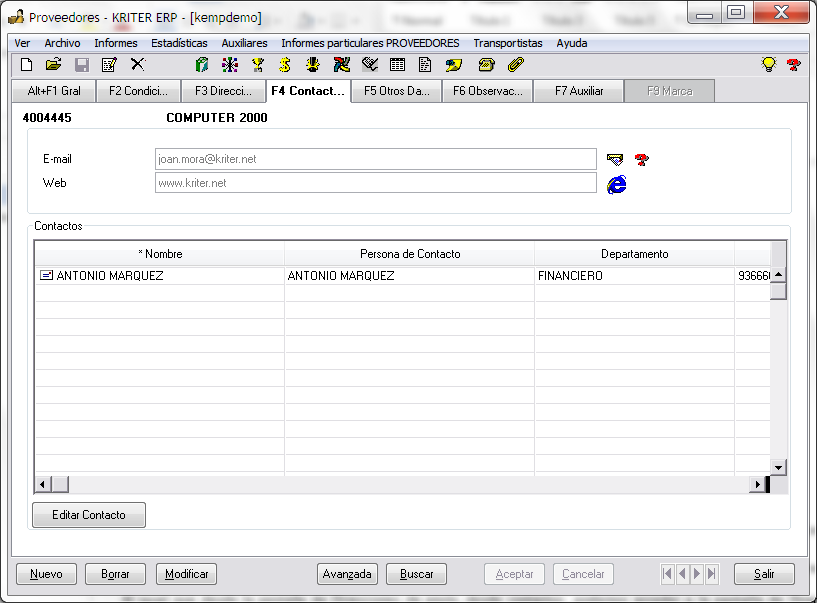817x603 pixels.
Task: Click the contacts grid scroll right arrow
Action: (x=757, y=485)
